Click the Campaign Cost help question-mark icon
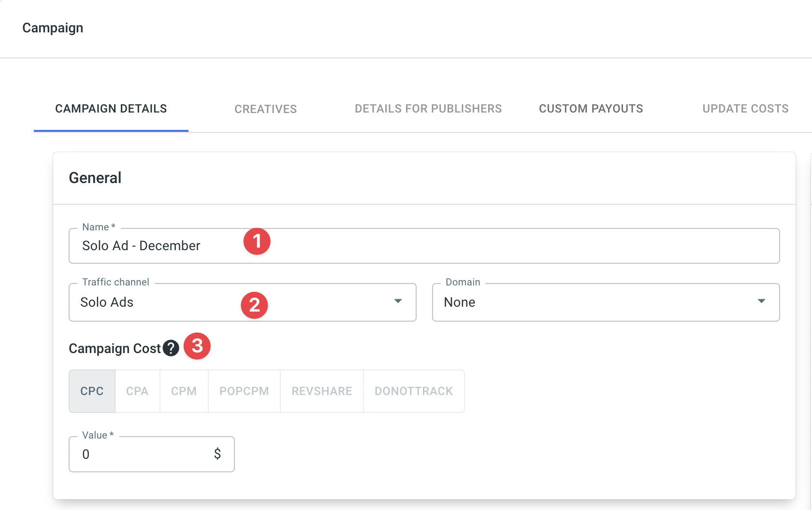The width and height of the screenshot is (812, 510). point(171,348)
